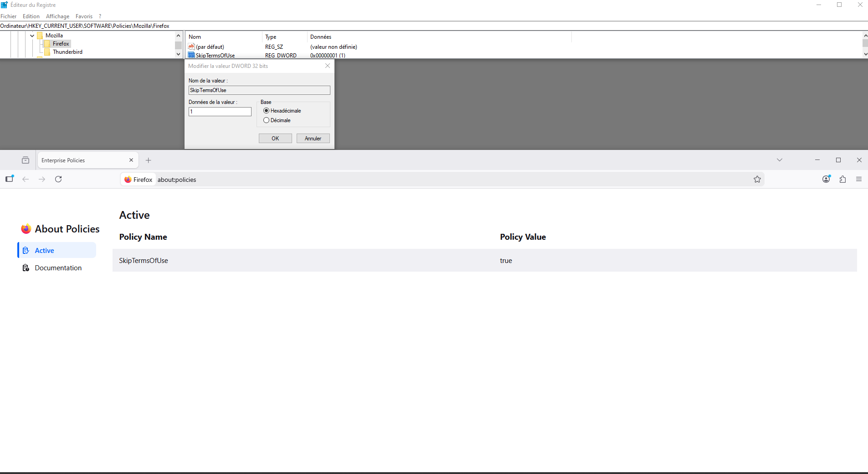Image resolution: width=868 pixels, height=474 pixels.
Task: Select the (par défaut) value name
Action: coord(210,47)
